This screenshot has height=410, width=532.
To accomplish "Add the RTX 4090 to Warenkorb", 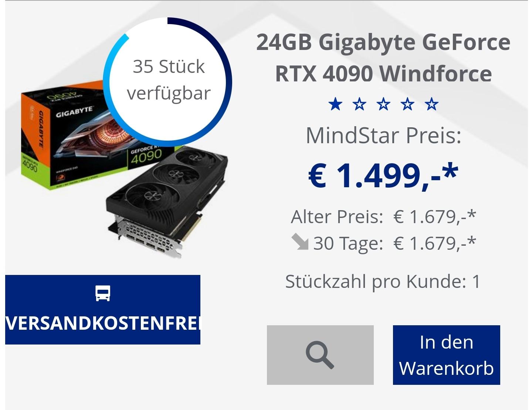I will coord(446,355).
